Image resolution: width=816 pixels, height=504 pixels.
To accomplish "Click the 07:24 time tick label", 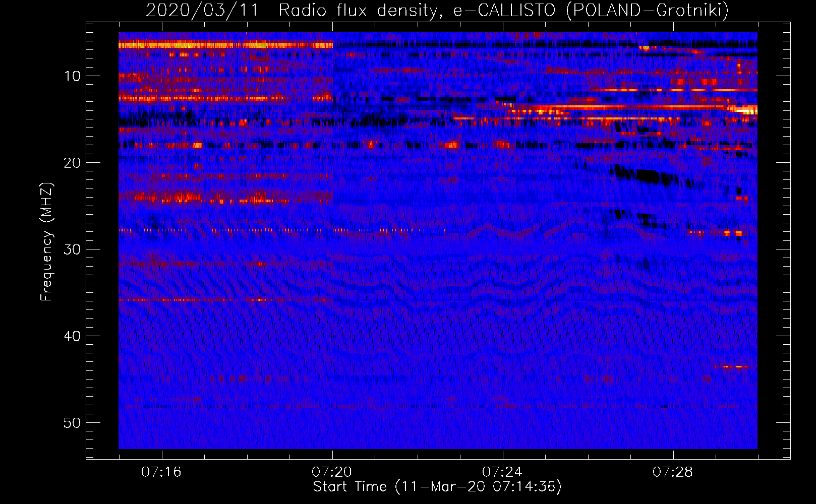I will (502, 472).
